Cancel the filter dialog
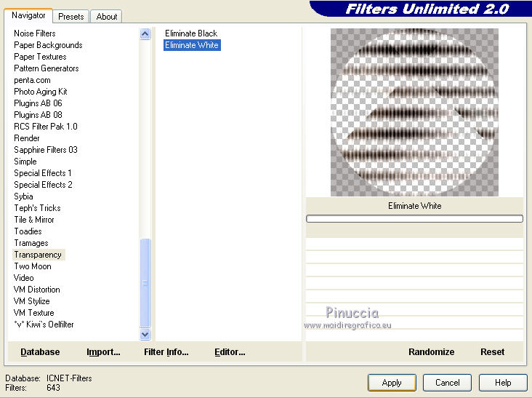This screenshot has height=398, width=532. pyautogui.click(x=447, y=383)
